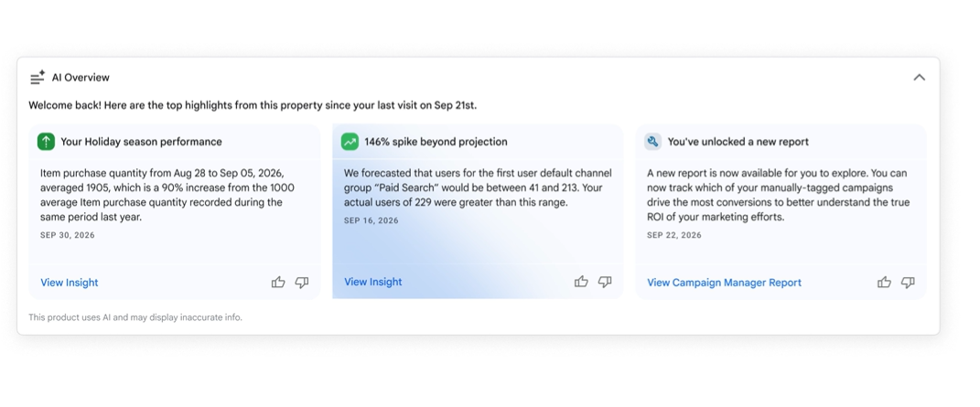Thumbs down the unlocked new report card
This screenshot has width=980, height=407.
908,283
